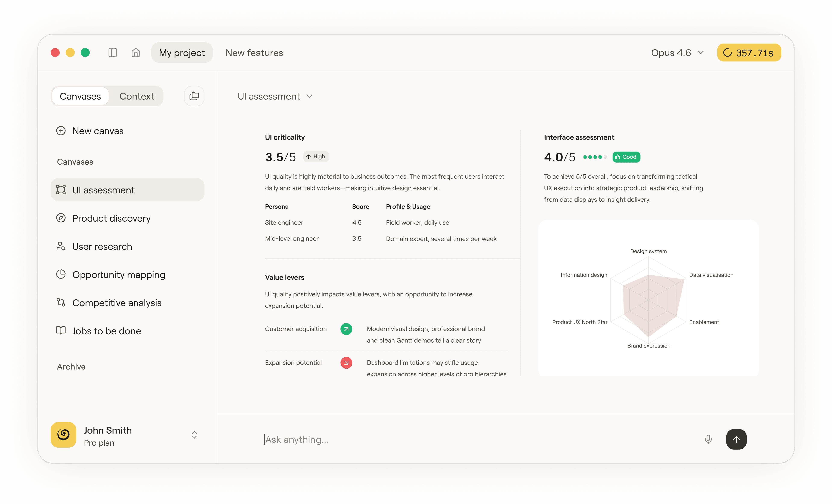Switch to the Canvases segment toggle
Image resolution: width=832 pixels, height=504 pixels.
[x=80, y=96]
